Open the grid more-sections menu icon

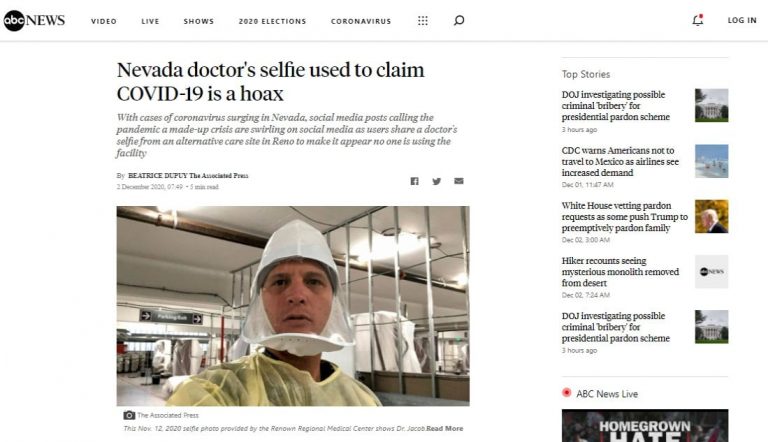point(423,21)
